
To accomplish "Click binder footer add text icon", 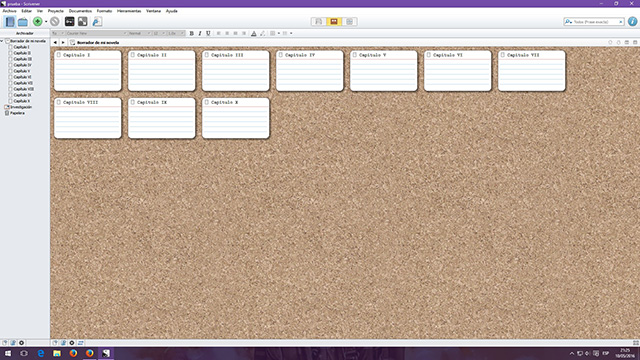I will coord(5,343).
